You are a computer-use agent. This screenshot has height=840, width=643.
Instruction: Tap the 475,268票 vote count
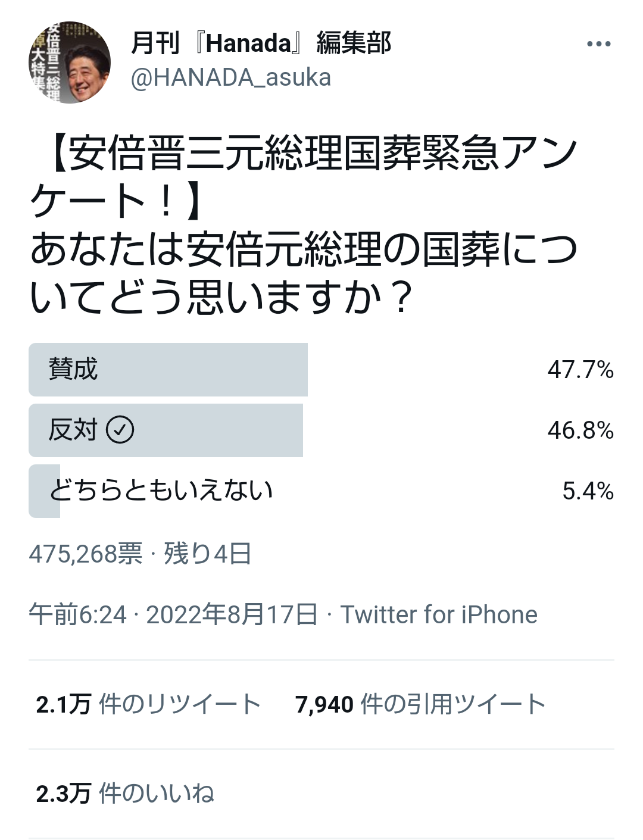(86, 554)
